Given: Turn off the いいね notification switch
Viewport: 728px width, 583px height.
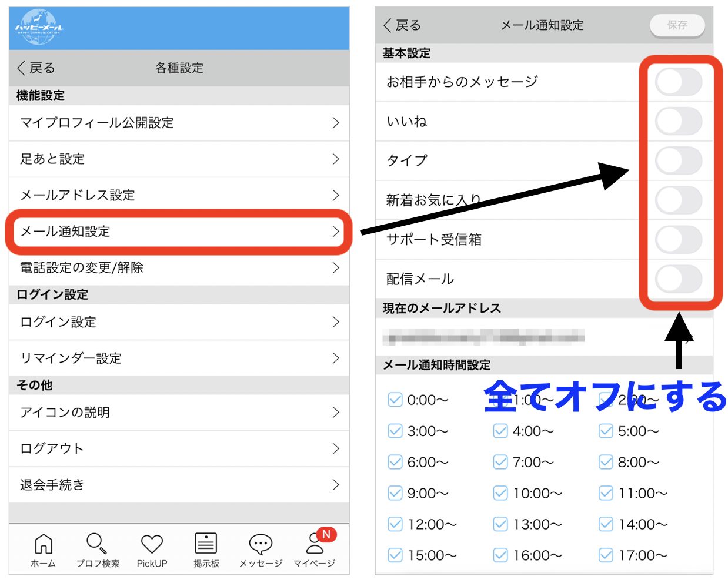Looking at the screenshot, I should pyautogui.click(x=678, y=122).
